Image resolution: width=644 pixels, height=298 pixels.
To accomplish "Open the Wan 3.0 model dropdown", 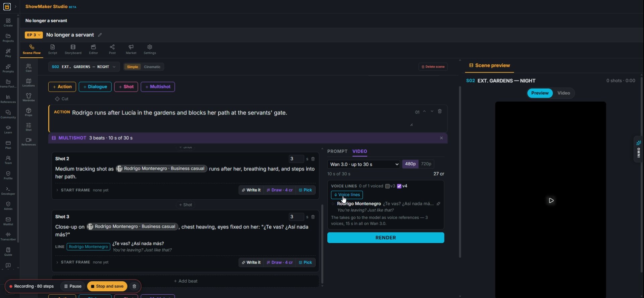I will [x=364, y=164].
